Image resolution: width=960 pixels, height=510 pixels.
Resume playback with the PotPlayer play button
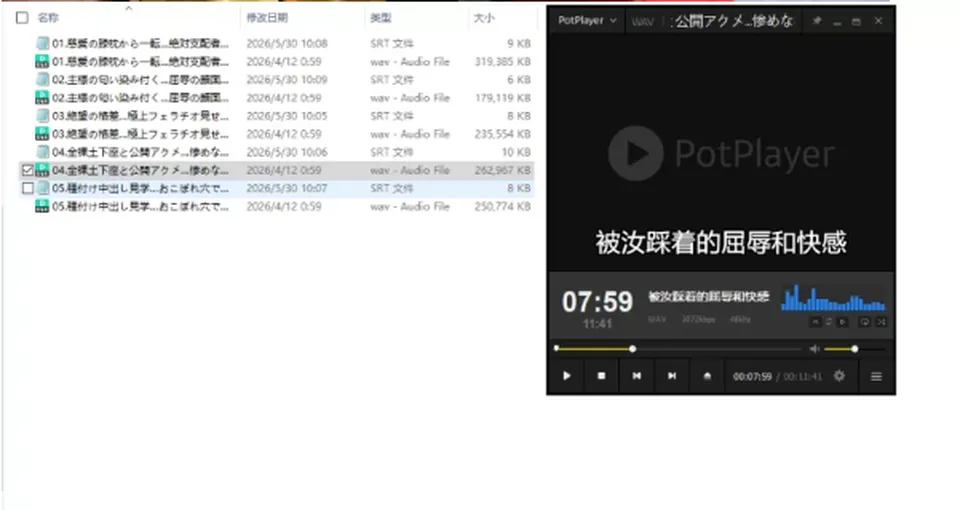pyautogui.click(x=566, y=376)
